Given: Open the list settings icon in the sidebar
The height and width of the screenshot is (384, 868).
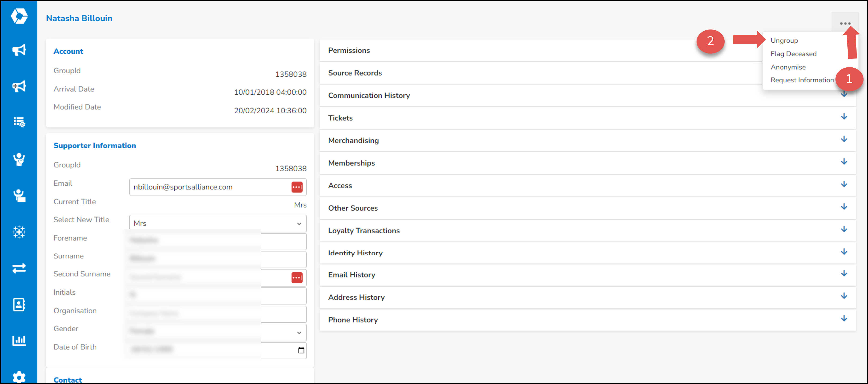Looking at the screenshot, I should 19,123.
